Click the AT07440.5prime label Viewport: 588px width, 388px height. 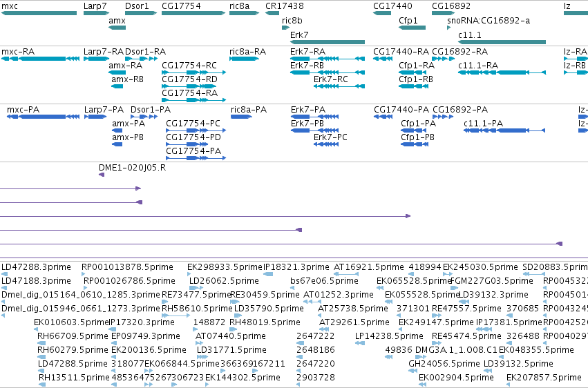(x=231, y=336)
